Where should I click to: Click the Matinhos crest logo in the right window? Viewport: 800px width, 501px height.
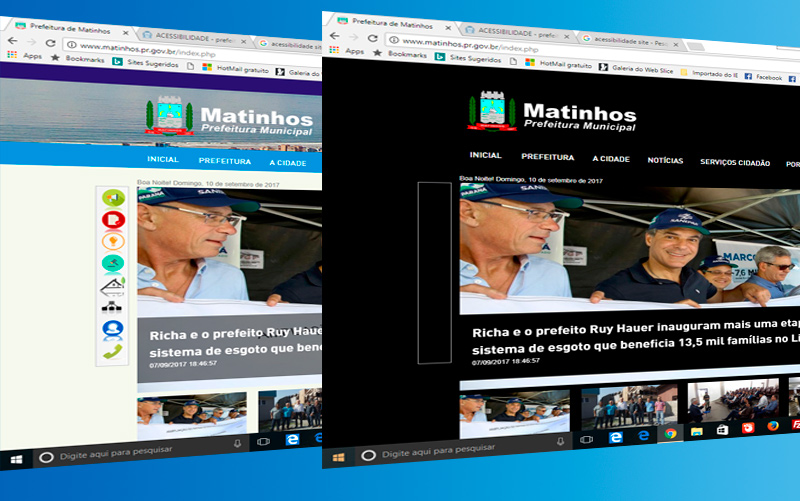[492, 111]
